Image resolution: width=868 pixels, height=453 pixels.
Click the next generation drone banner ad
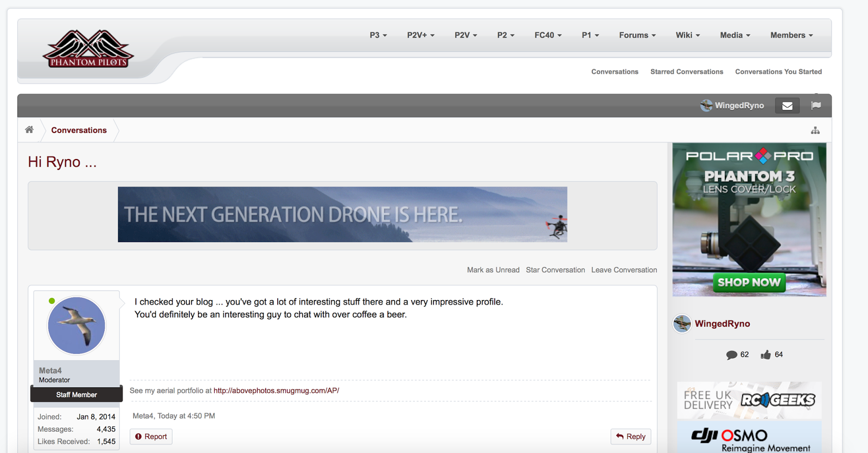[x=342, y=214]
